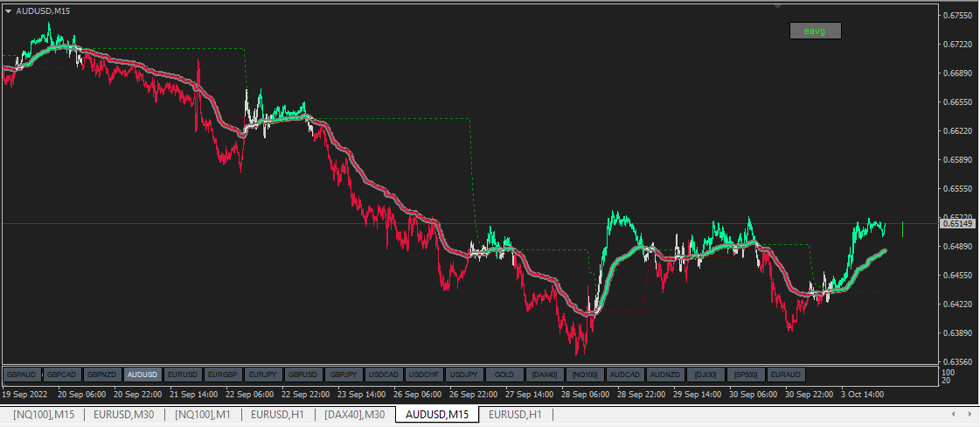
Task: Select the GBPCAD symbol button
Action: pos(62,374)
